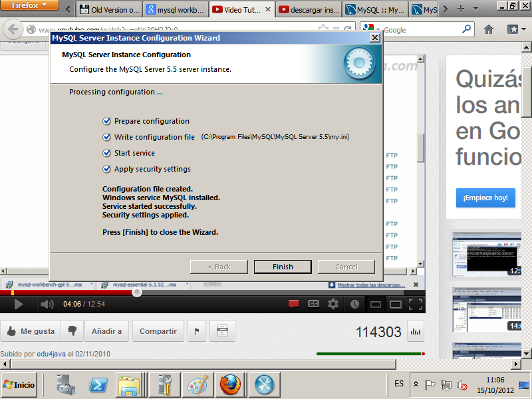Open the Inicio start menu
Image resolution: width=532 pixels, height=399 pixels.
tap(19, 385)
